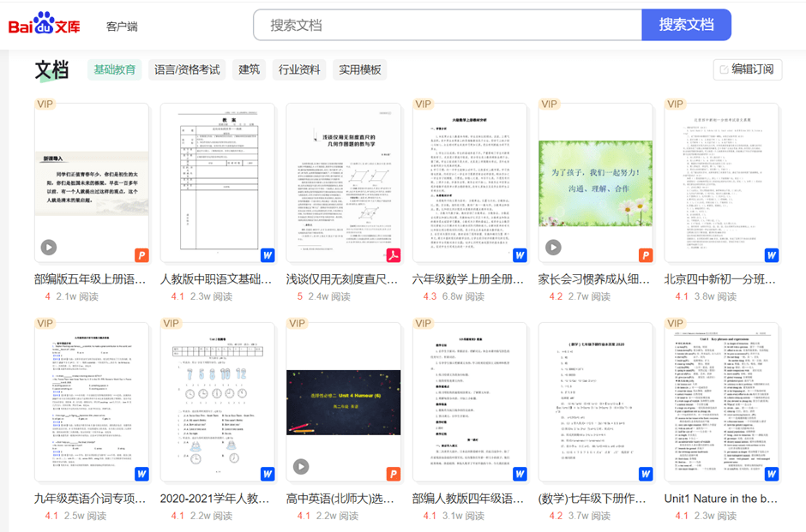Open title link 部编人教版四年级语...

468,499
